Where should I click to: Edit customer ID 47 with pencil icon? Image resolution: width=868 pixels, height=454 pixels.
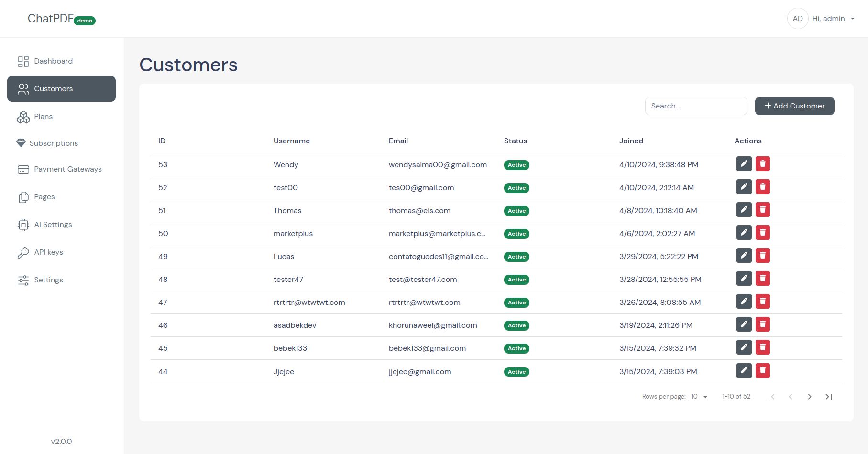tap(744, 302)
